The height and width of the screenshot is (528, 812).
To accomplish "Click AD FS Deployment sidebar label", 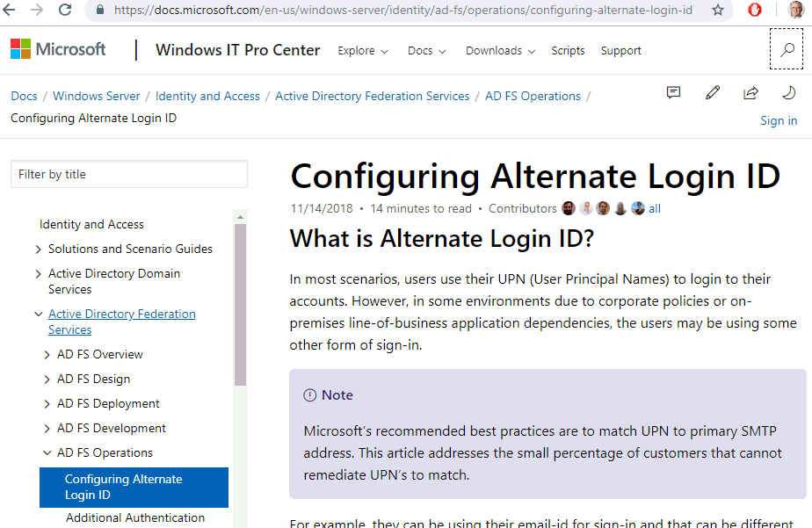I will pos(108,404).
